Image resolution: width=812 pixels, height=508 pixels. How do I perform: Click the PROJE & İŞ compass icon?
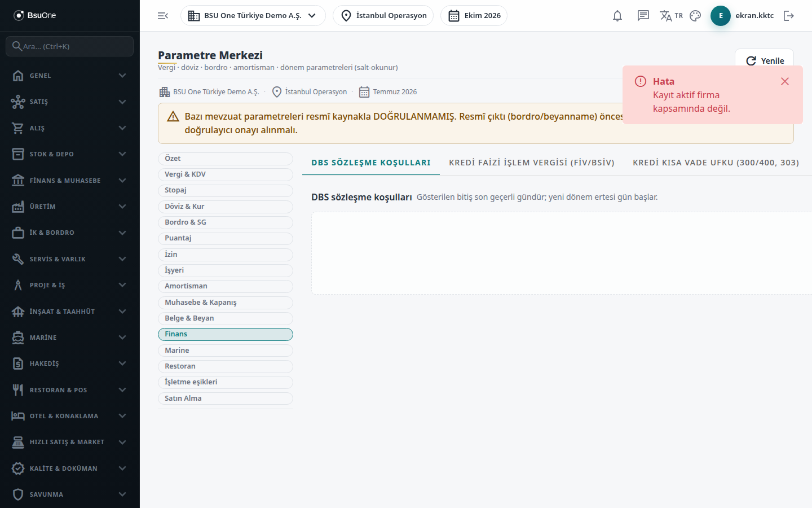18,285
